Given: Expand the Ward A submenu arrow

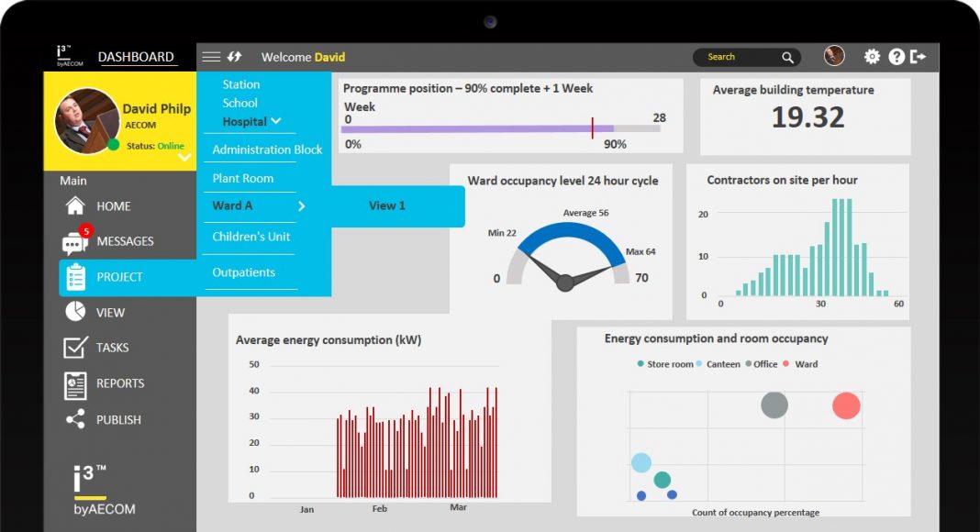Looking at the screenshot, I should 301,206.
